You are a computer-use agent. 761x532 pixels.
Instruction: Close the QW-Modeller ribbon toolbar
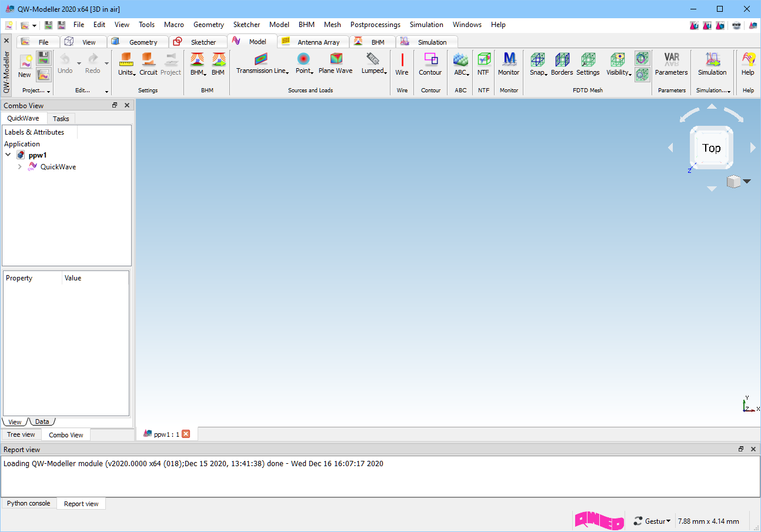(6, 41)
